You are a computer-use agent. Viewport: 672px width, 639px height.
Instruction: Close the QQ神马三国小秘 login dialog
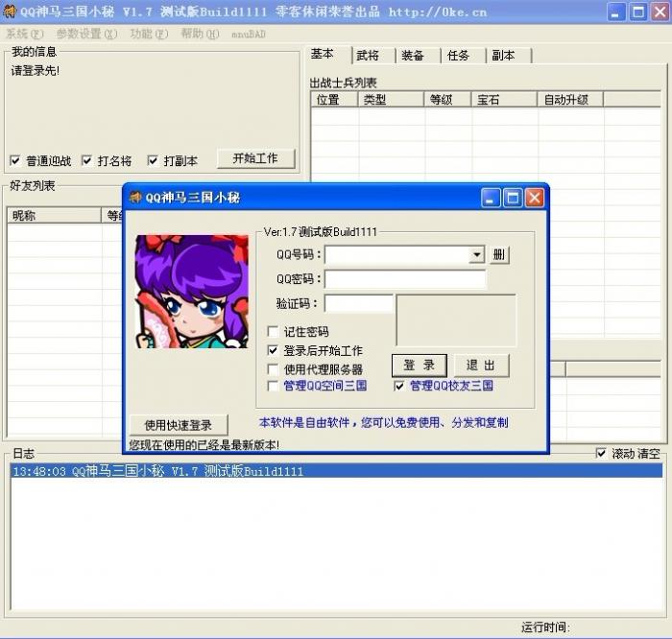tap(535, 198)
